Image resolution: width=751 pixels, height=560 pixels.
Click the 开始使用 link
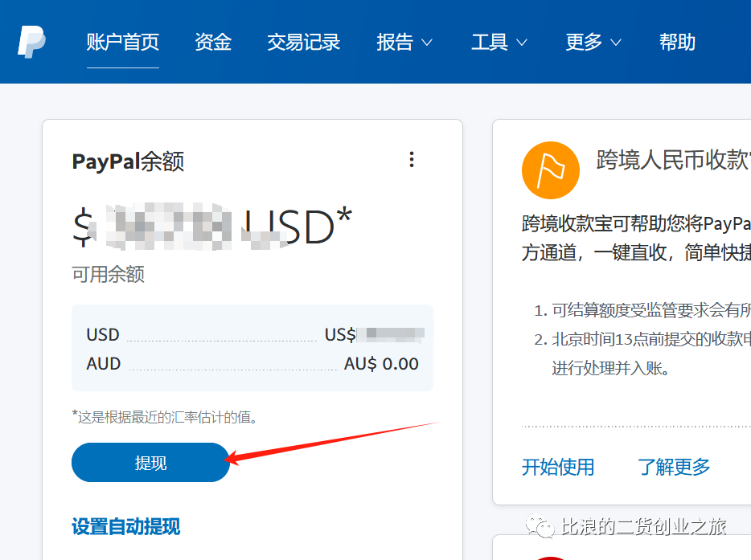[558, 467]
